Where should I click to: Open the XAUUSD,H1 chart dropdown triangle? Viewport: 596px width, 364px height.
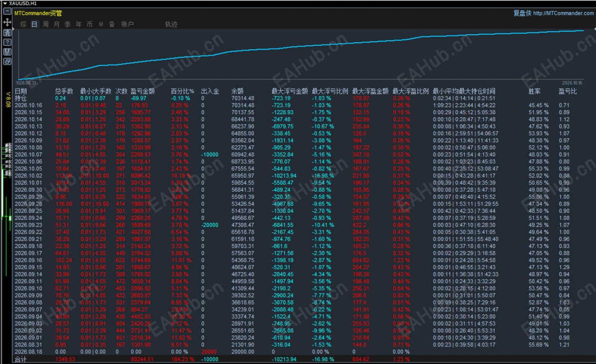point(5,3)
